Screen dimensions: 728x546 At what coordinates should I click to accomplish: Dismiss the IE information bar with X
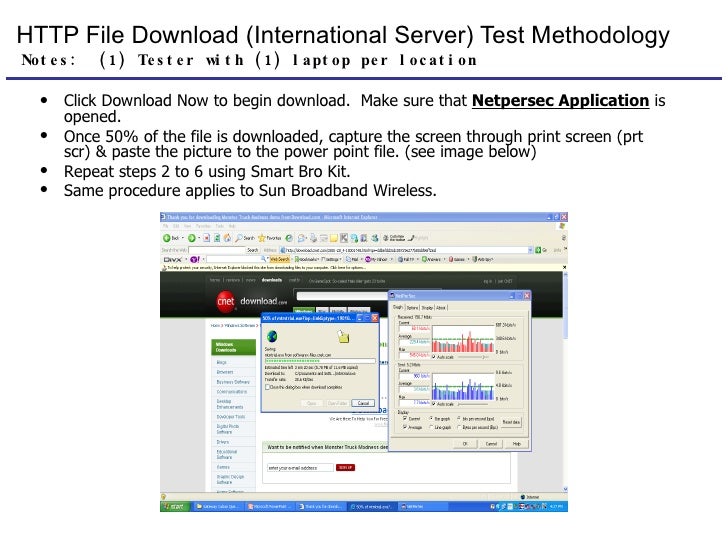[565, 267]
